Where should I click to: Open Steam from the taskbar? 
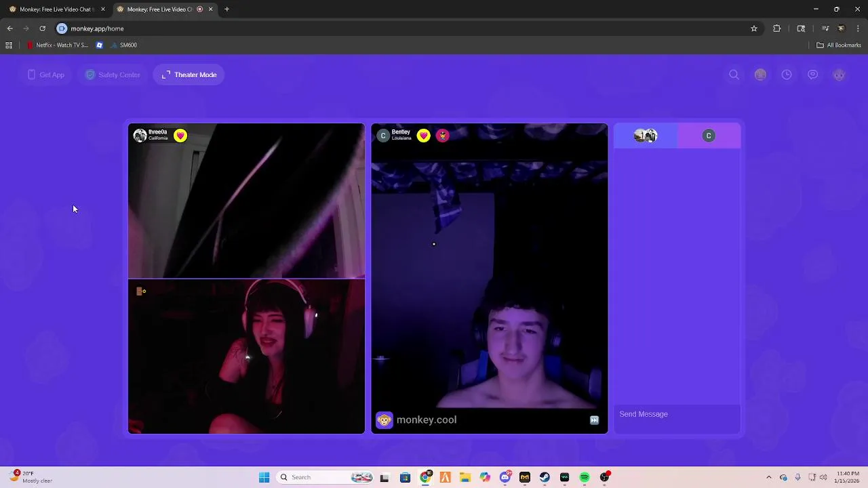click(x=545, y=477)
